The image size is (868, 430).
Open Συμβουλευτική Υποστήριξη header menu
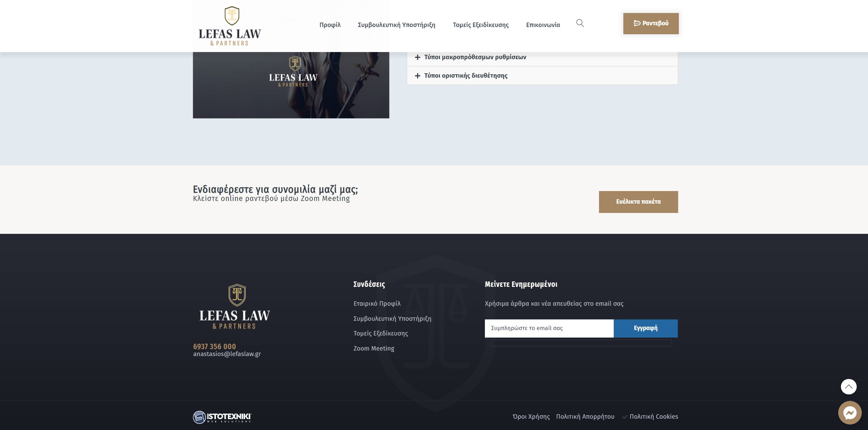[396, 25]
